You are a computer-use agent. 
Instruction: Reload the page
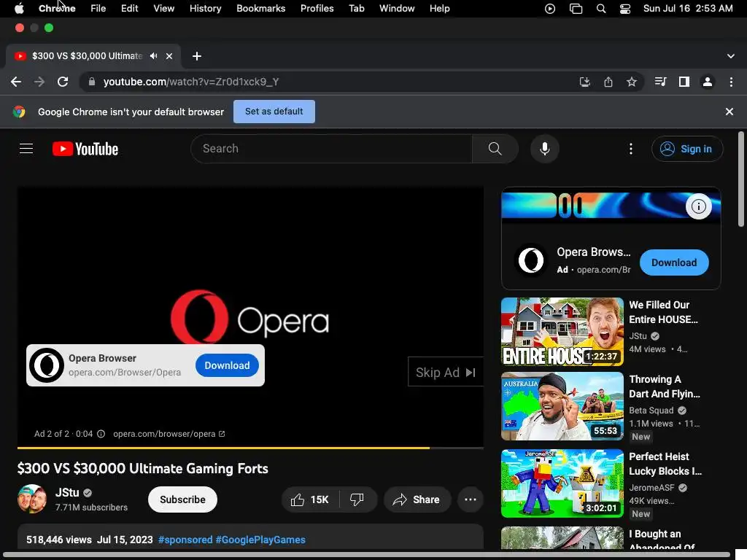tap(63, 82)
